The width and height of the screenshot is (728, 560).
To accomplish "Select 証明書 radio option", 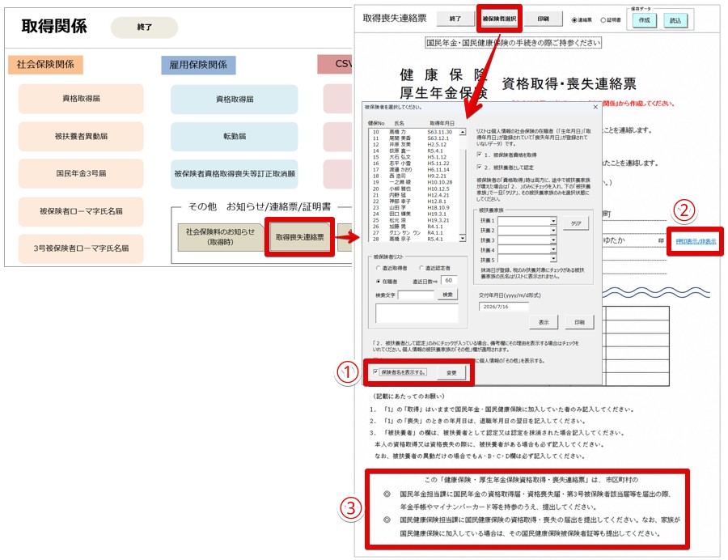I will click(x=603, y=20).
